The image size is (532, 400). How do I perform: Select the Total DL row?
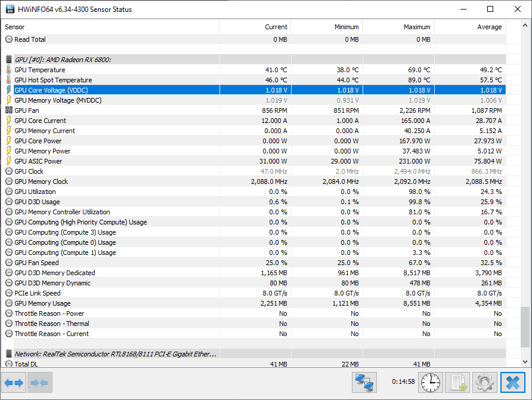[x=253, y=364]
